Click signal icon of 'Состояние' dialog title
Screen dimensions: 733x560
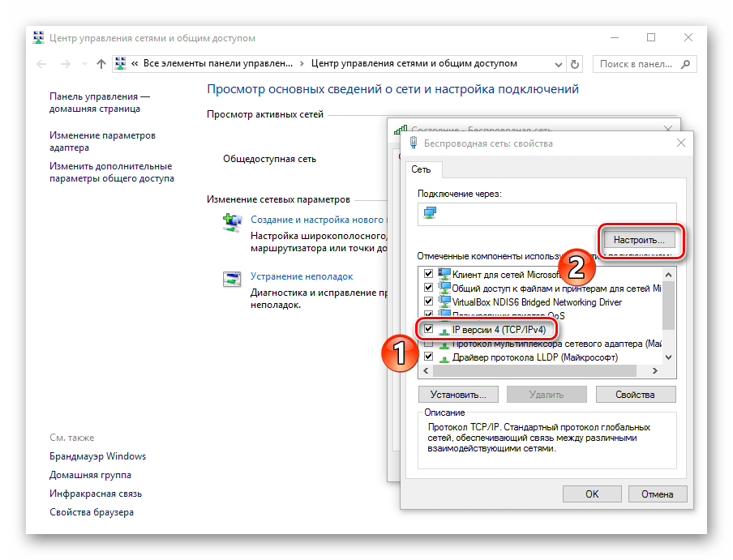(x=401, y=130)
